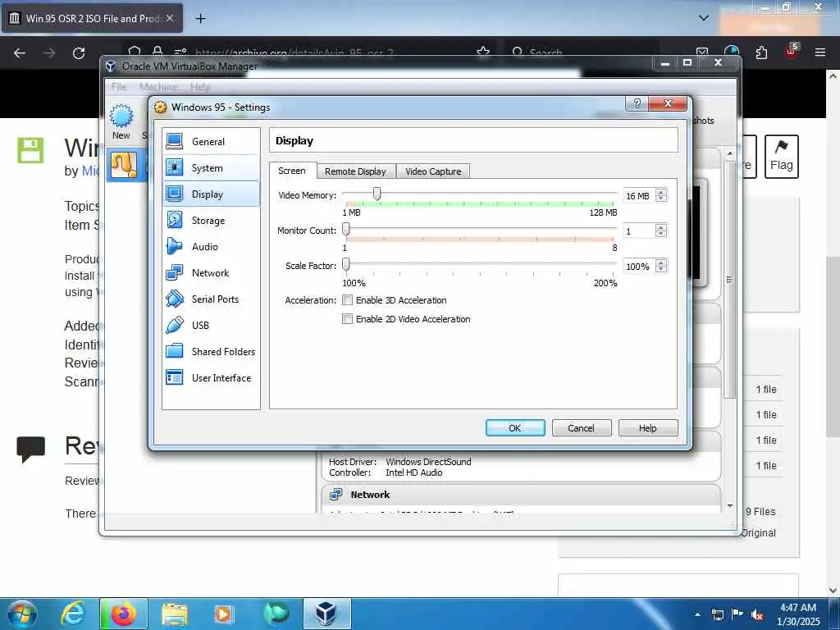This screenshot has width=840, height=630.
Task: Open the Firefox list all tabs chevron
Action: click(x=704, y=18)
